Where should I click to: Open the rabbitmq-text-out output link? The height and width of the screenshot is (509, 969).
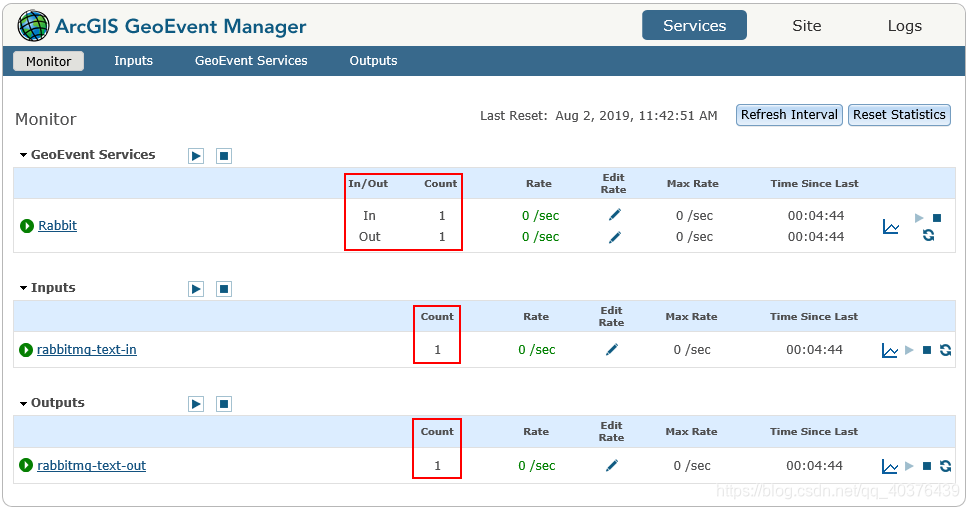(91, 466)
